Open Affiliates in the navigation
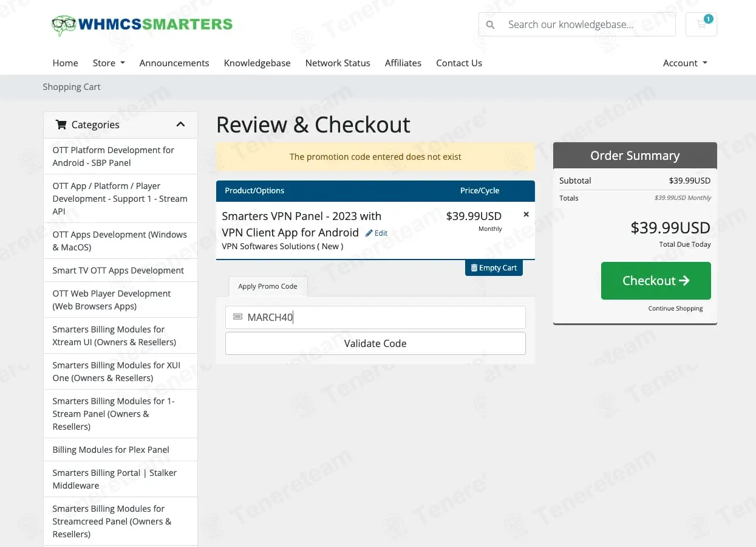 (403, 63)
